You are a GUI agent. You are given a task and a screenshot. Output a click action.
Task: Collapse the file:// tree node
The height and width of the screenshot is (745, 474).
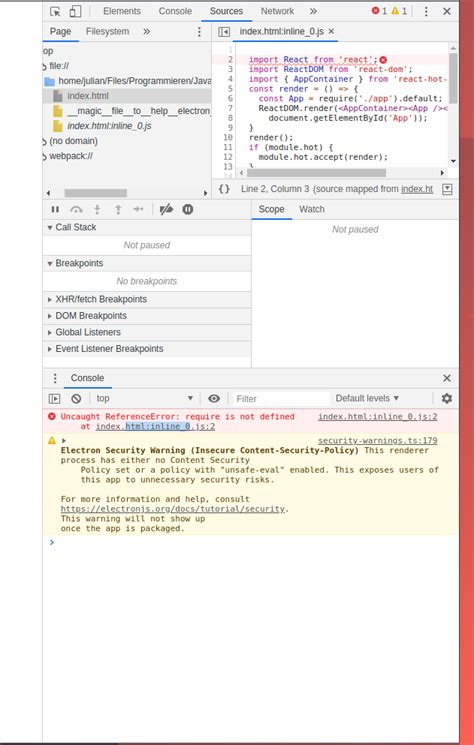[x=45, y=66]
